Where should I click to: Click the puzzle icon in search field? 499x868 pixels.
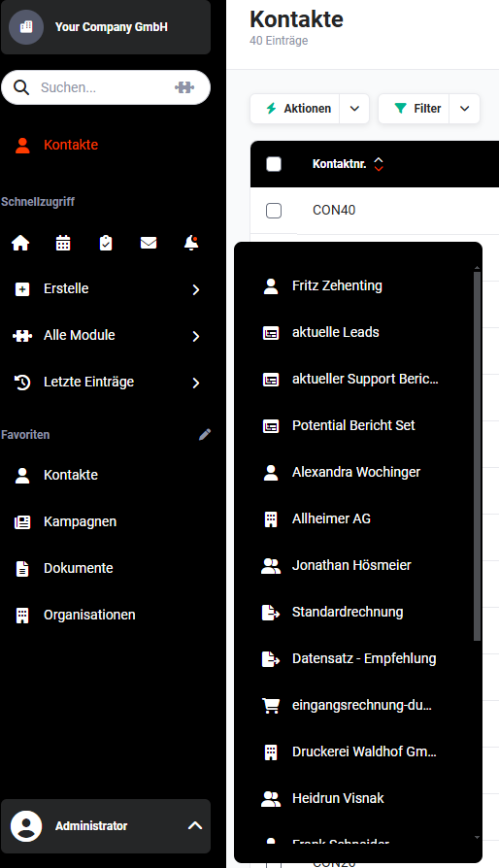click(x=184, y=87)
